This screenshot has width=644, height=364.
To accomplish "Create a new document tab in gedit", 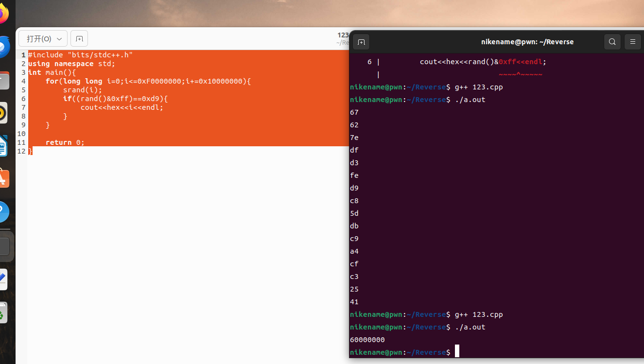I will point(79,38).
